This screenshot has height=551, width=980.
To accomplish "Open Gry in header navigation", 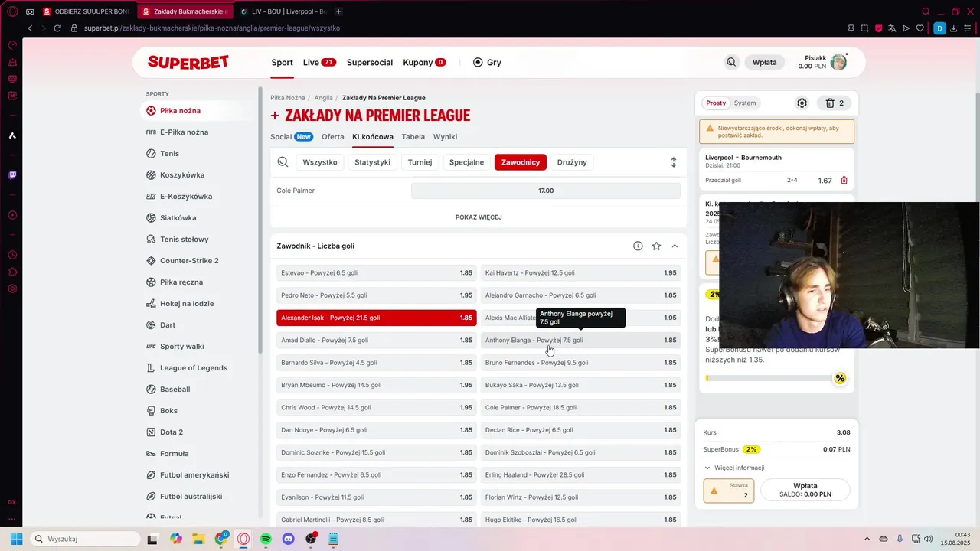I will tap(487, 62).
